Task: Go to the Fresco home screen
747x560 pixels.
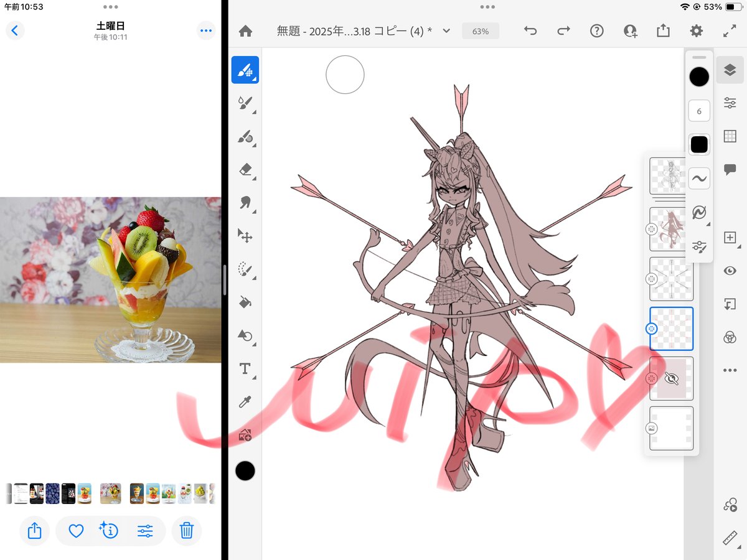Action: (245, 30)
